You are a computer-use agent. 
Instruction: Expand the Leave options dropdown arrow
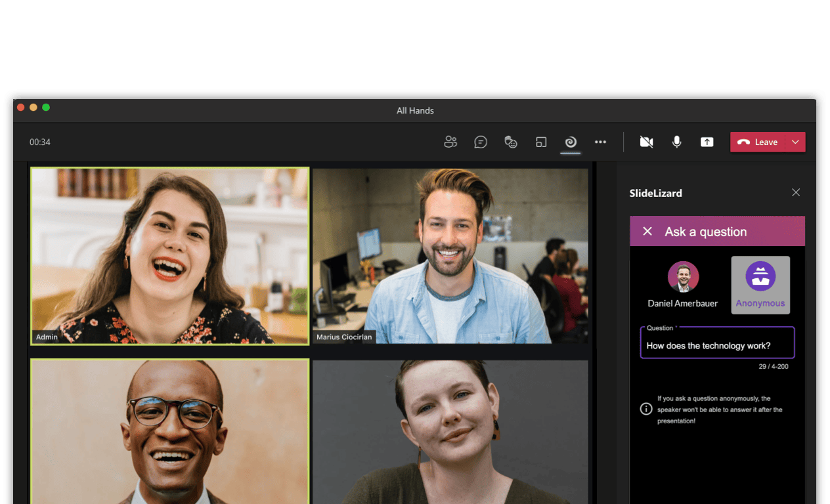[x=796, y=142]
